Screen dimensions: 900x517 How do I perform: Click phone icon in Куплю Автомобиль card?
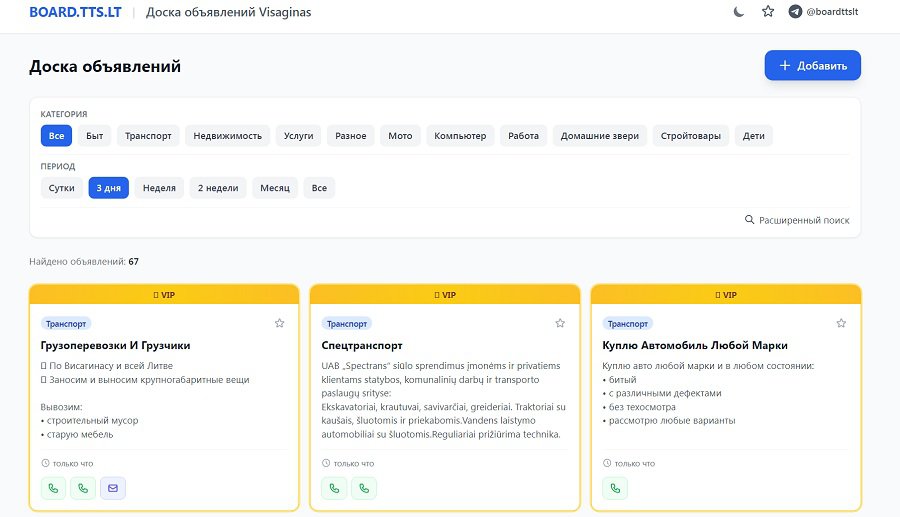click(x=615, y=489)
